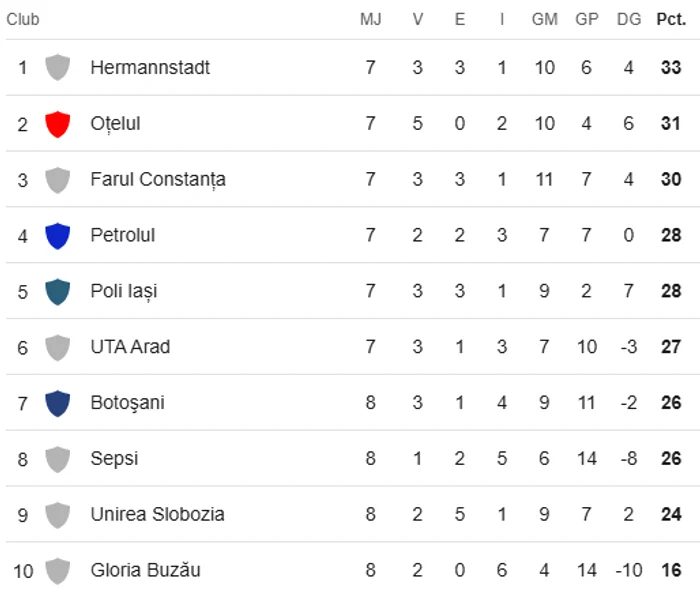The width and height of the screenshot is (700, 595).
Task: Click the UTA Arad grey shield crest
Action: [x=58, y=347]
